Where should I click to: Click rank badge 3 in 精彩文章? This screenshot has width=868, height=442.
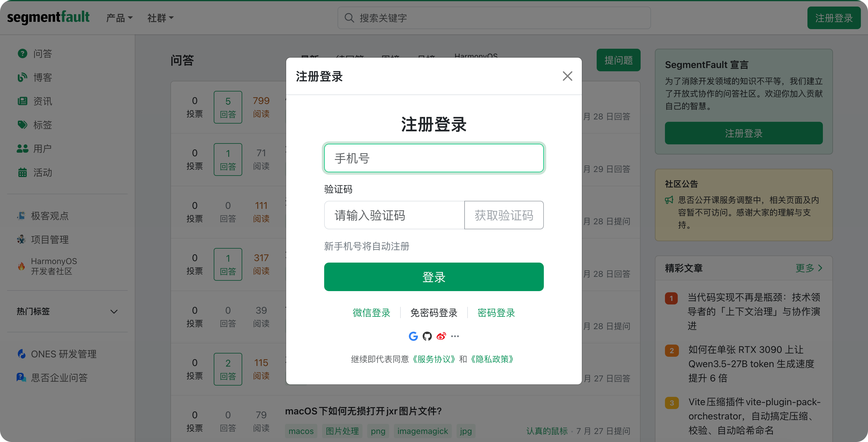click(x=671, y=403)
